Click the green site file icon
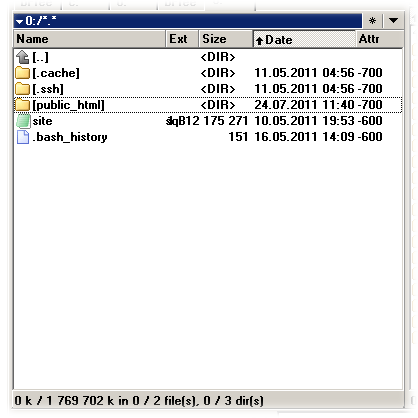 pyautogui.click(x=23, y=121)
